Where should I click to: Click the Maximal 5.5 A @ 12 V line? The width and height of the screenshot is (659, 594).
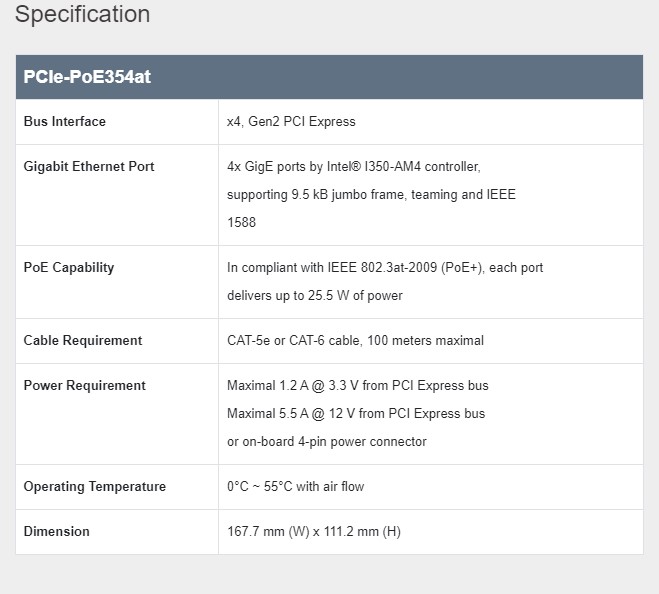pyautogui.click(x=356, y=414)
